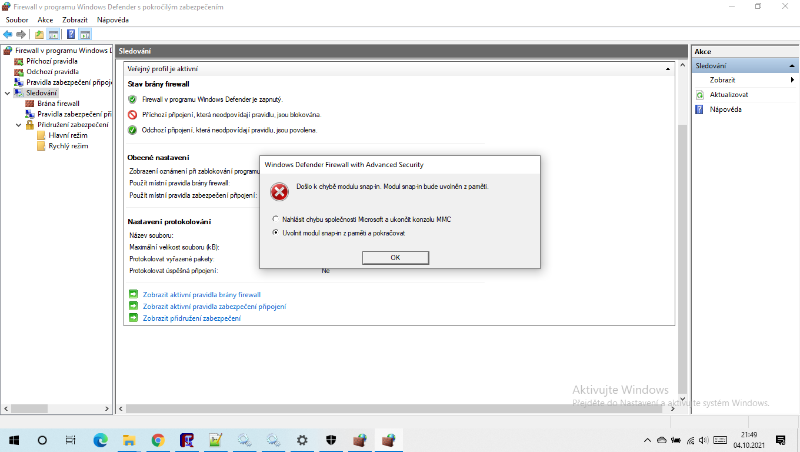Select Uvolnit modul snap-in z paměti radio
Viewport: 800px width, 452px height.
pyautogui.click(x=276, y=233)
